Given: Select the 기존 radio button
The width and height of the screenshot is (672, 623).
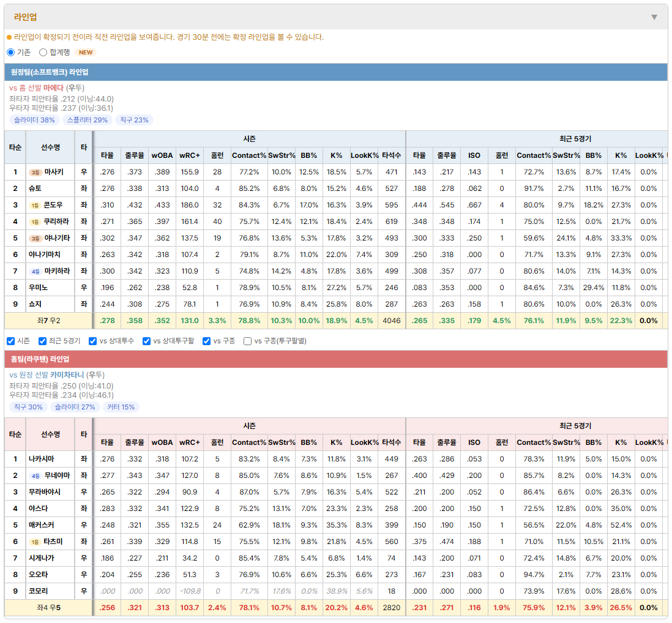Looking at the screenshot, I should pyautogui.click(x=11, y=52).
